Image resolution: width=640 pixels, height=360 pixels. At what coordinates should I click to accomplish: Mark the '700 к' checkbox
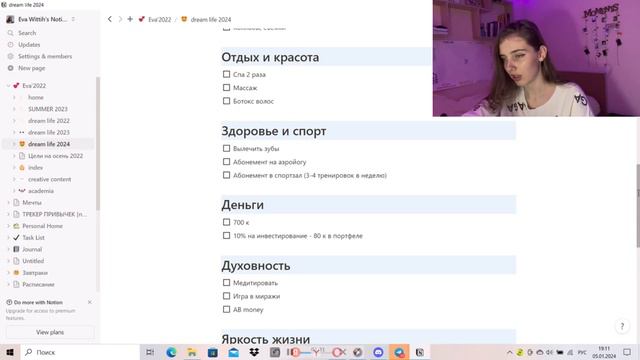227,222
